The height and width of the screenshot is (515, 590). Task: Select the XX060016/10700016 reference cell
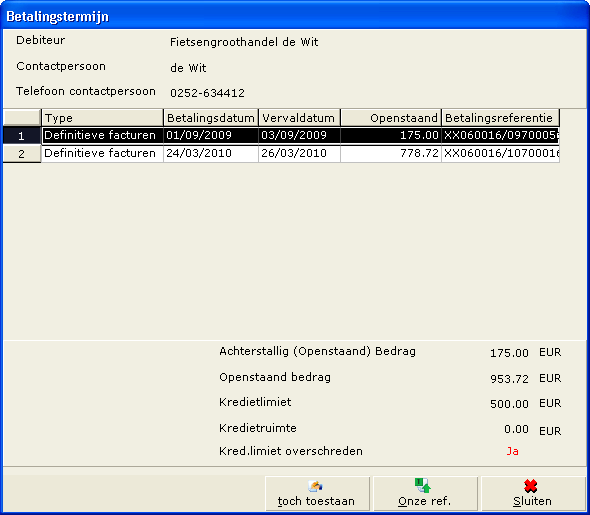(500, 153)
